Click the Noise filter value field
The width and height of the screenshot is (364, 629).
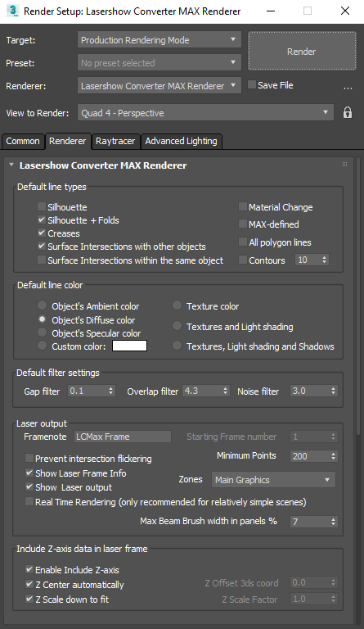pyautogui.click(x=310, y=391)
